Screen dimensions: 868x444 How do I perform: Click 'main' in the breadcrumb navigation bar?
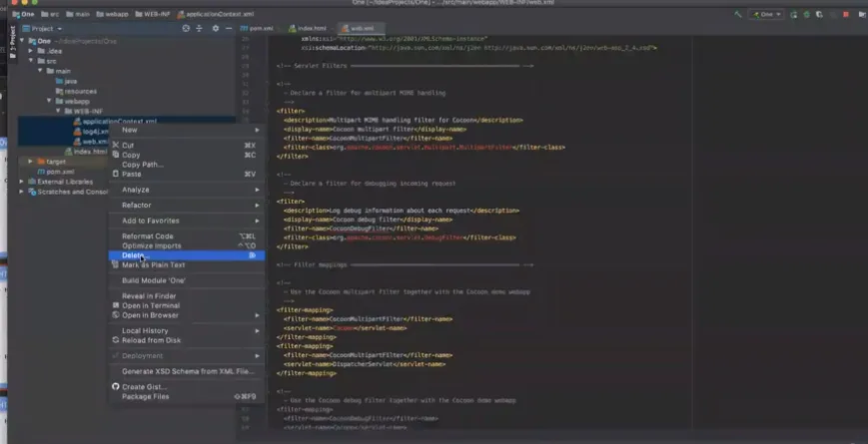point(78,14)
